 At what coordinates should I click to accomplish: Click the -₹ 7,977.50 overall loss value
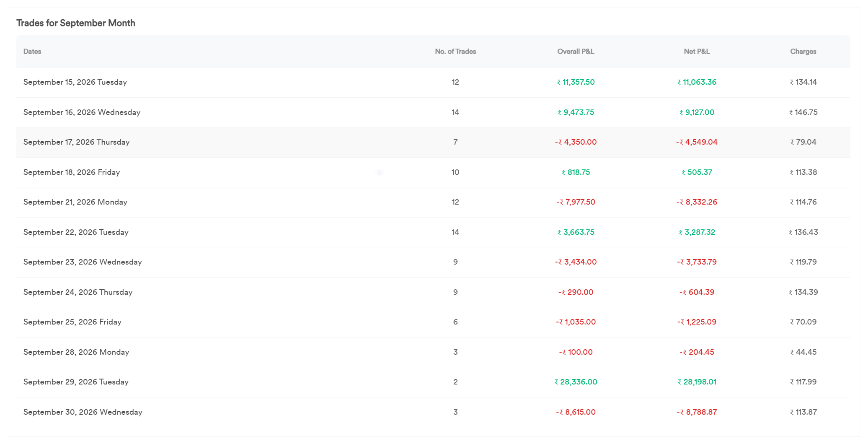pyautogui.click(x=576, y=202)
